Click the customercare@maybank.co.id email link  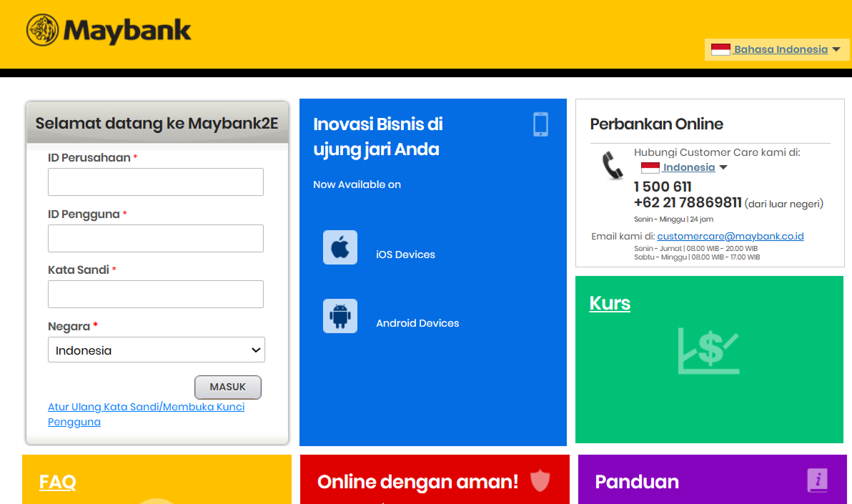pyautogui.click(x=730, y=236)
